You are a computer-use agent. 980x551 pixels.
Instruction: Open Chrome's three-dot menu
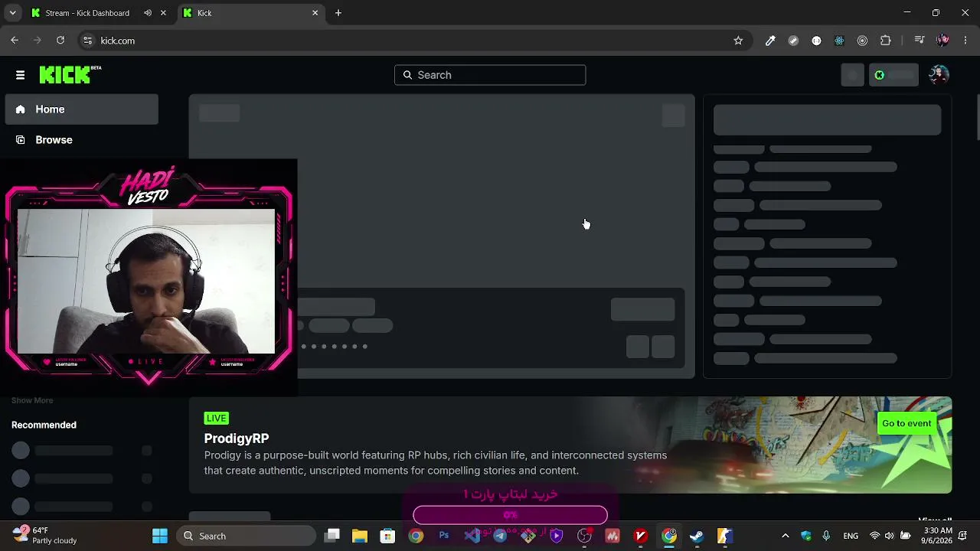(965, 41)
